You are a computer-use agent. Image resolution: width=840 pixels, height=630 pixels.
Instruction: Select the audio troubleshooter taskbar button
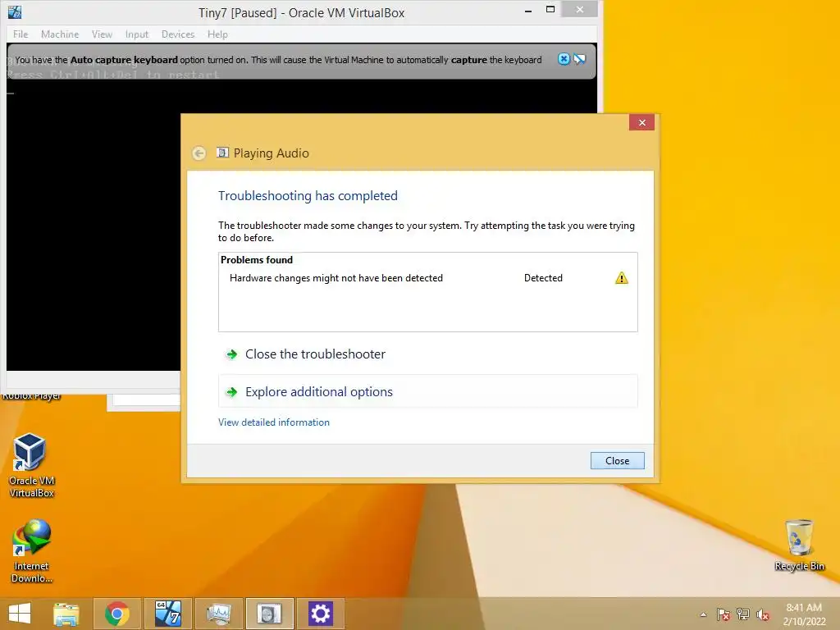[x=269, y=614]
